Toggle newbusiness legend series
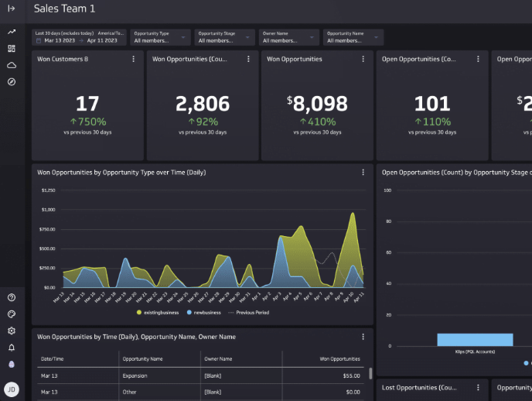This screenshot has height=401, width=532. click(x=204, y=313)
